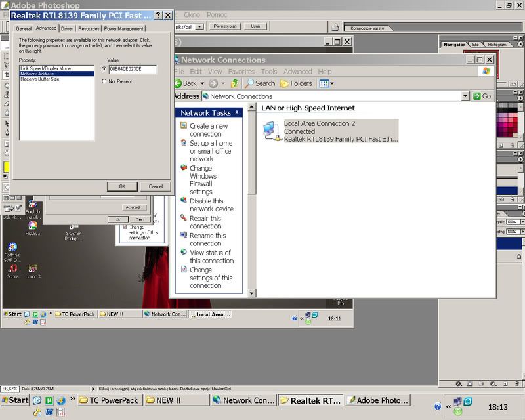Switch to the Power Management tab
525x420 pixels.
(x=123, y=29)
